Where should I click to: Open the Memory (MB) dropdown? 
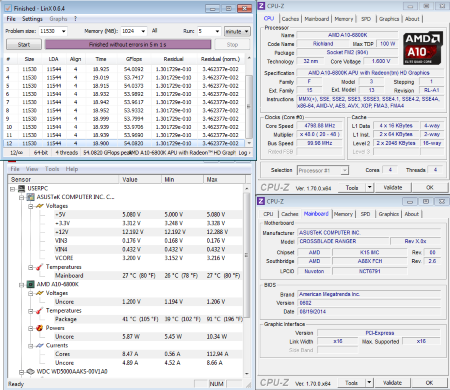pyautogui.click(x=143, y=31)
